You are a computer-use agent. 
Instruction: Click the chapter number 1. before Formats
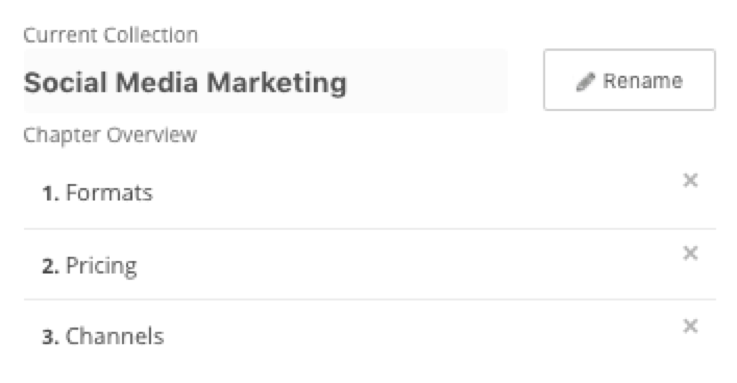tap(51, 193)
